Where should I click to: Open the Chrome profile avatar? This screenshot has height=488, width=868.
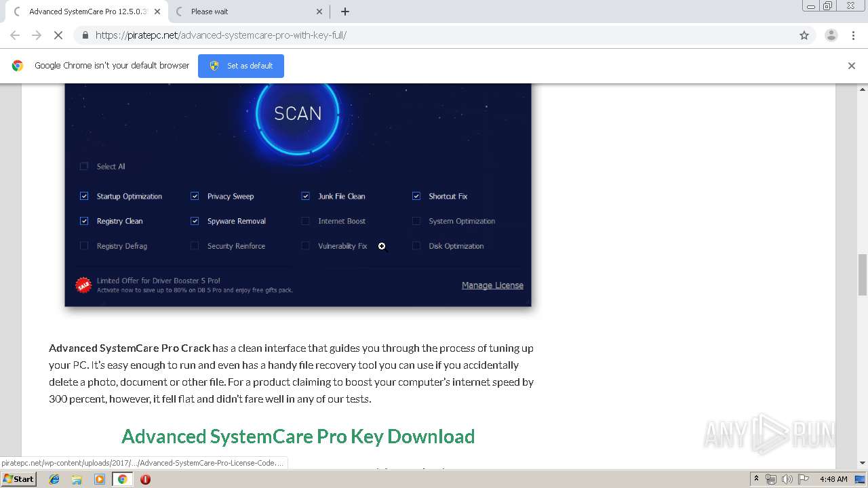[831, 35]
